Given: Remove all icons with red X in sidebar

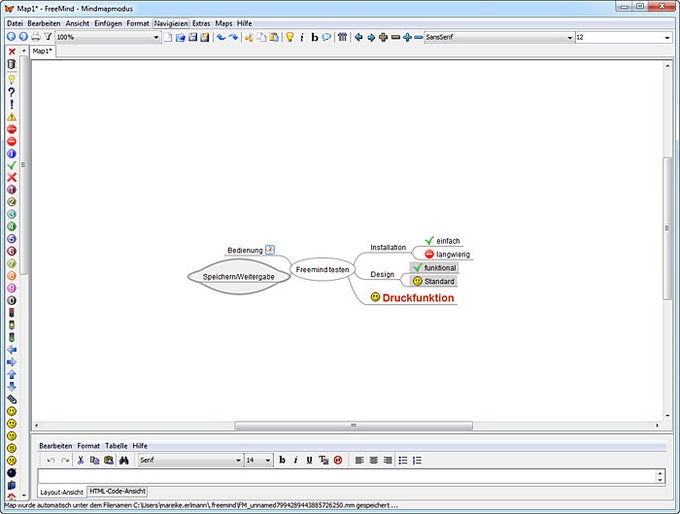Looking at the screenshot, I should 12,52.
